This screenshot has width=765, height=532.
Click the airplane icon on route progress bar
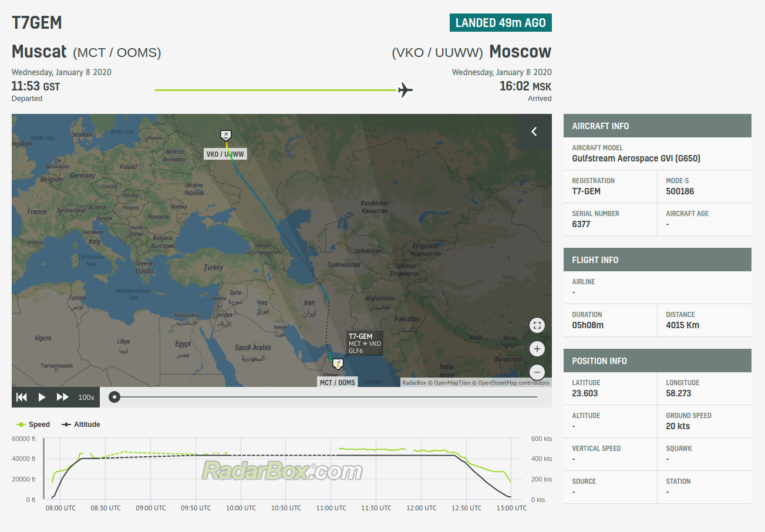point(405,90)
